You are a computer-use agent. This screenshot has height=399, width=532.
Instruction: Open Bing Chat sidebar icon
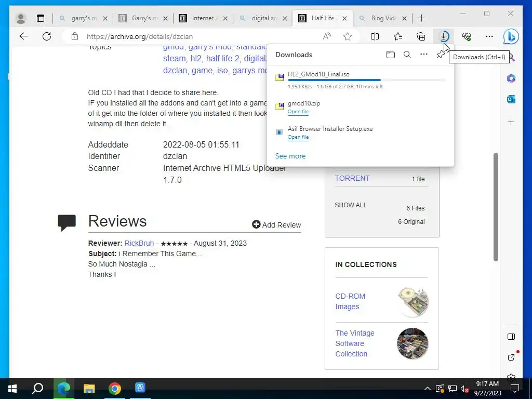pos(511,37)
